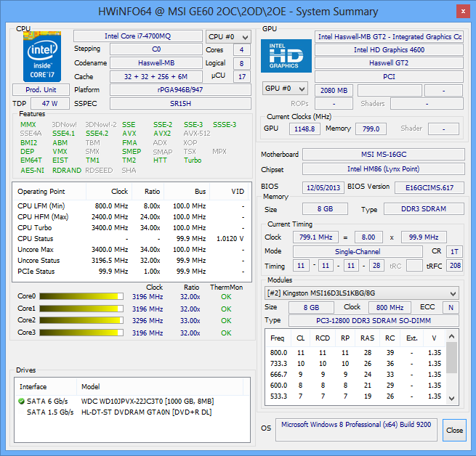The width and height of the screenshot is (476, 456).
Task: Click the Intel HD Graphics logo
Action: pyautogui.click(x=286, y=56)
